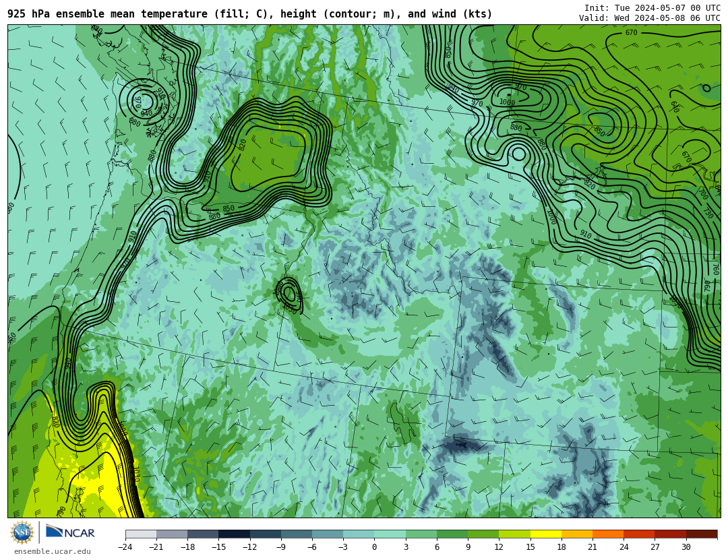Pick the yellow 15 to 18 colorbar segment
This screenshot has width=728, height=560.
pyautogui.click(x=545, y=534)
